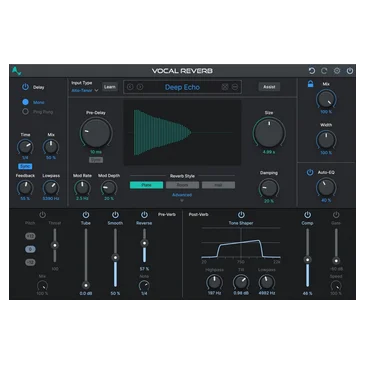Click the delay Time knob

(25, 147)
